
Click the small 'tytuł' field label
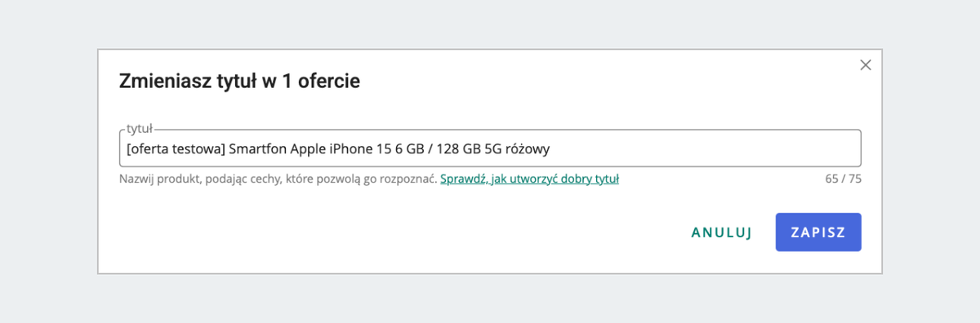(x=140, y=129)
